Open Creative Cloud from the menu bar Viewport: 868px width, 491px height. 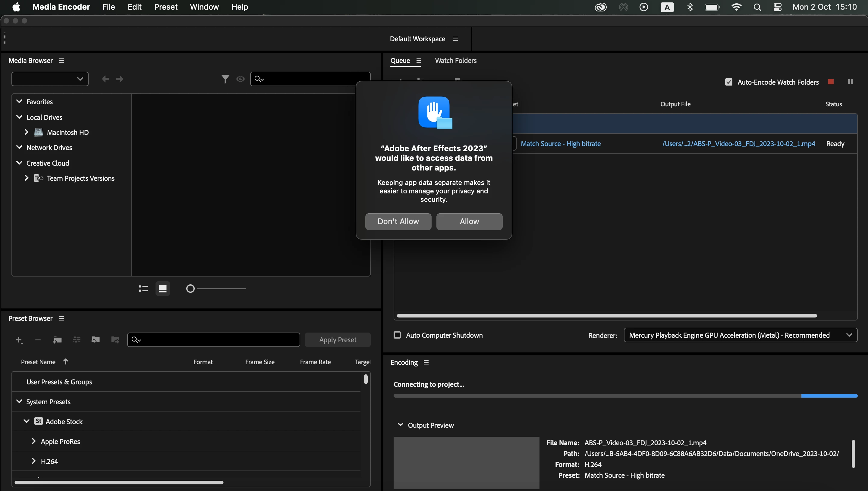pos(600,7)
